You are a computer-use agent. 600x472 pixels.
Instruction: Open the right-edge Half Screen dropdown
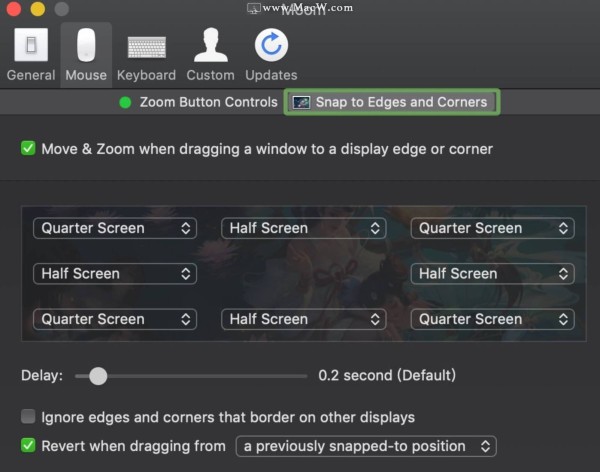click(492, 274)
